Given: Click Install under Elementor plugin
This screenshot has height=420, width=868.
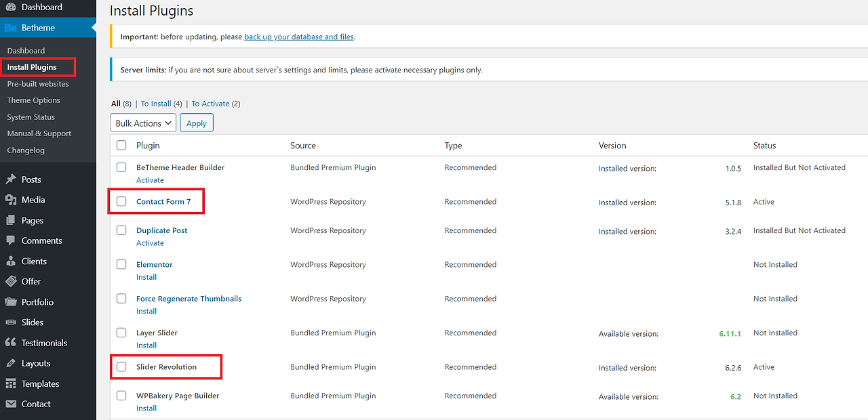Looking at the screenshot, I should coord(146,277).
